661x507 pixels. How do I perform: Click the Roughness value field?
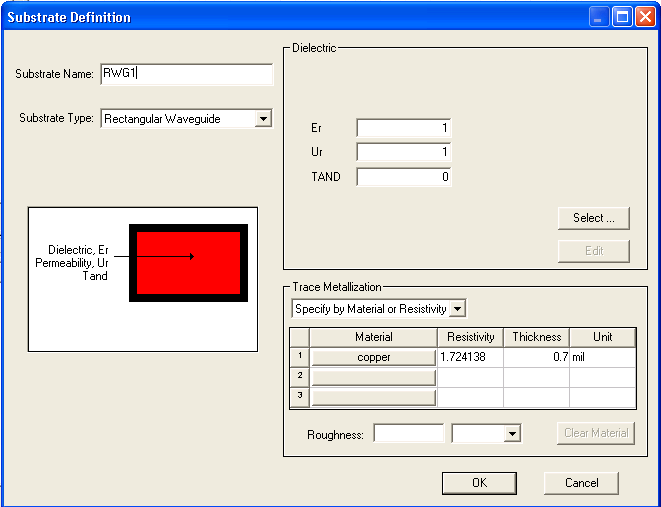(408, 433)
